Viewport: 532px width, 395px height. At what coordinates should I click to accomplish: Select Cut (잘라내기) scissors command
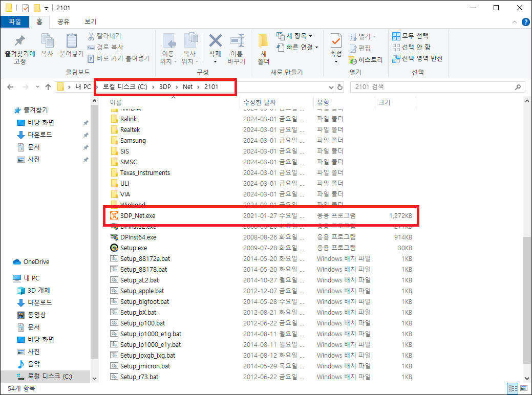point(104,36)
